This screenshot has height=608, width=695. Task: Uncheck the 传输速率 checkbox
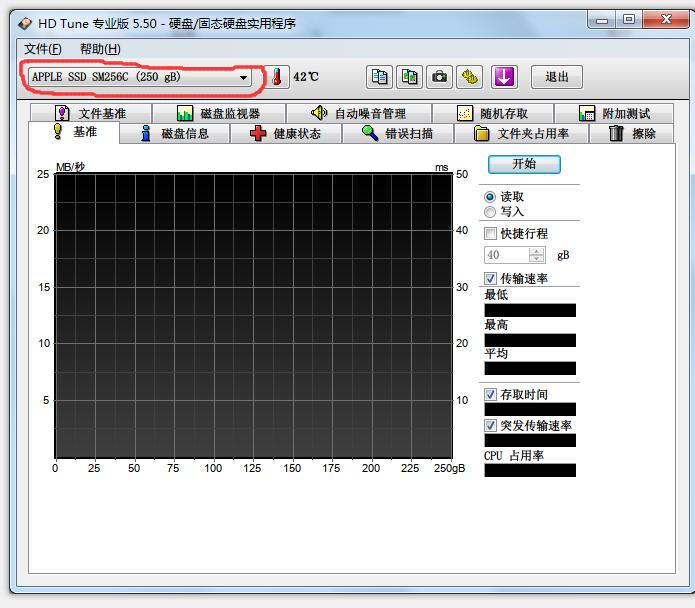[x=491, y=278]
